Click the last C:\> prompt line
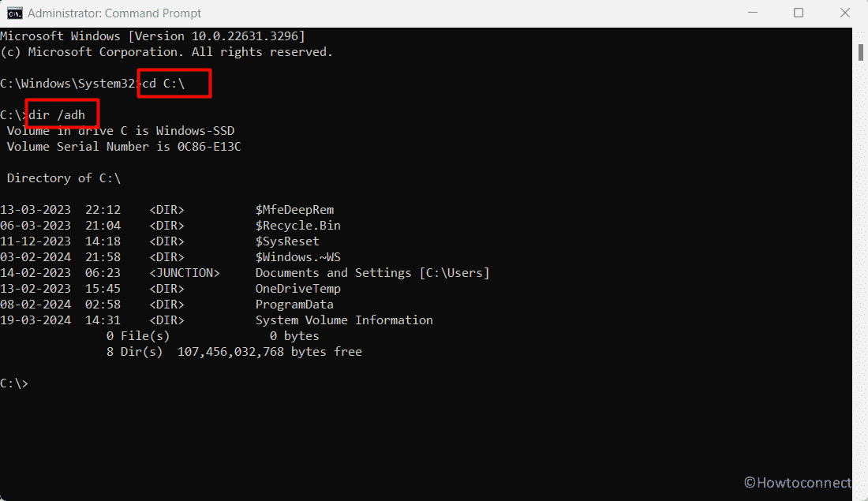Image resolution: width=868 pixels, height=501 pixels. pos(14,383)
